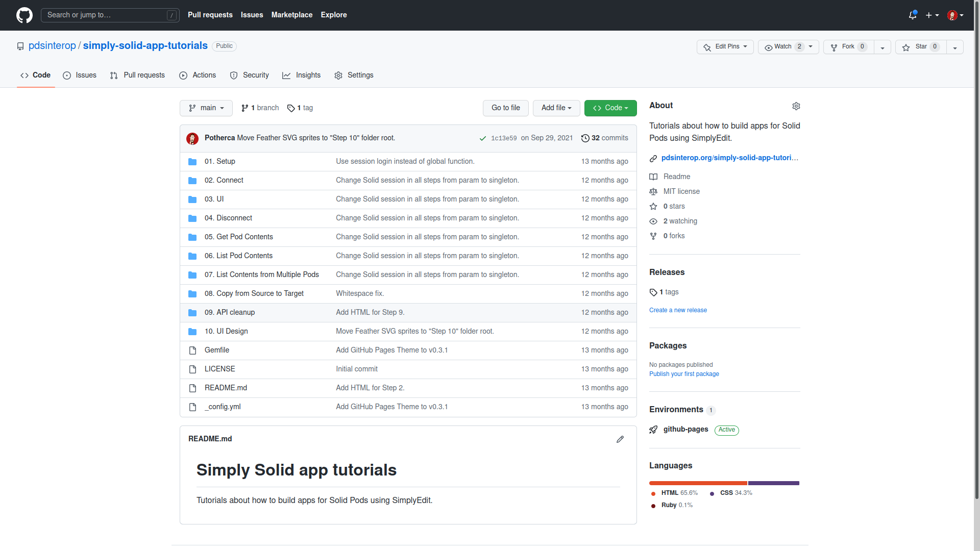Click the About section gear icon
The image size is (980, 551).
796,106
